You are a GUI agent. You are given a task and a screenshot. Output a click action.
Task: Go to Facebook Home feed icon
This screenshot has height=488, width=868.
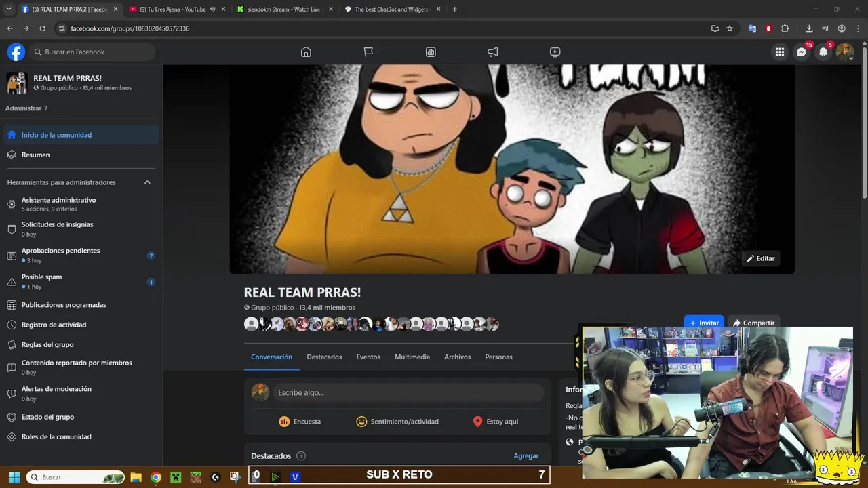(x=306, y=52)
